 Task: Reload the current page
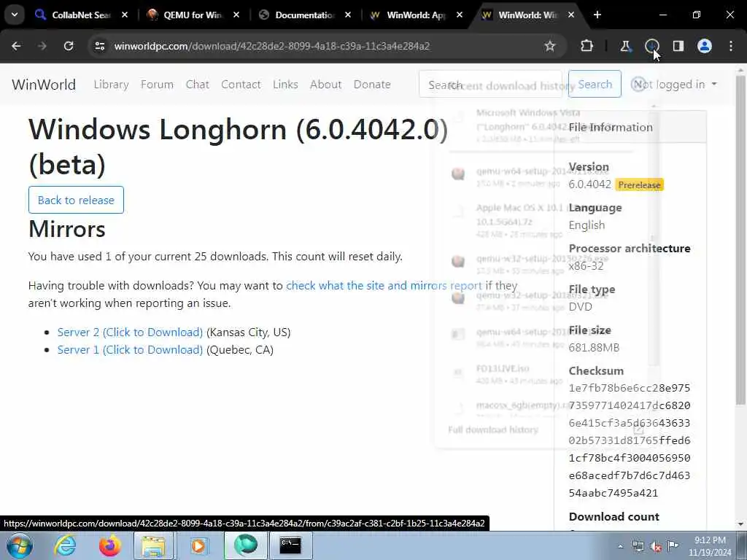[69, 46]
